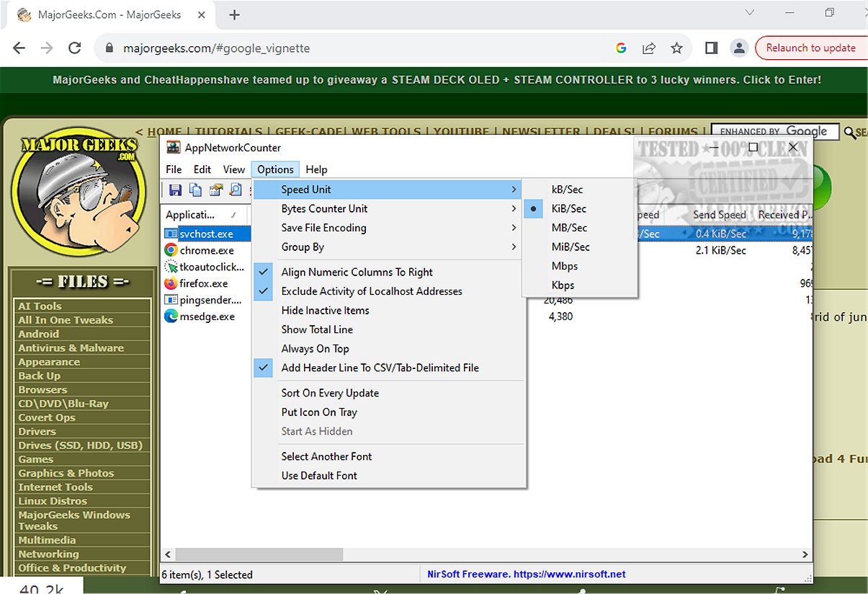Open the Edit menu
Screen dimensions: 868x594
click(x=202, y=169)
